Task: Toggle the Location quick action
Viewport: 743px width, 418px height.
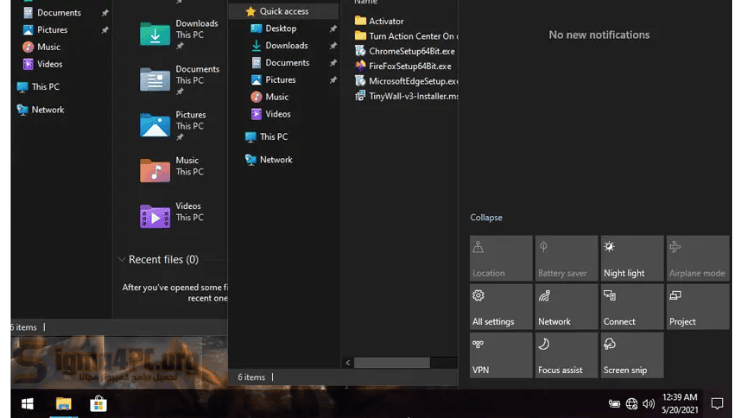Action: 501,258
